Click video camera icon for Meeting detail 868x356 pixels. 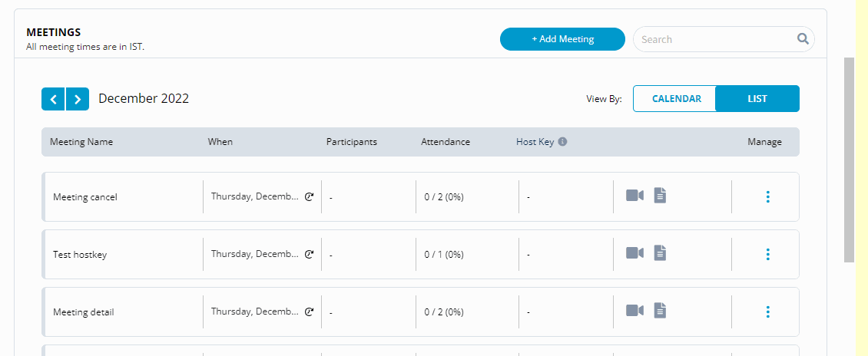pos(634,311)
